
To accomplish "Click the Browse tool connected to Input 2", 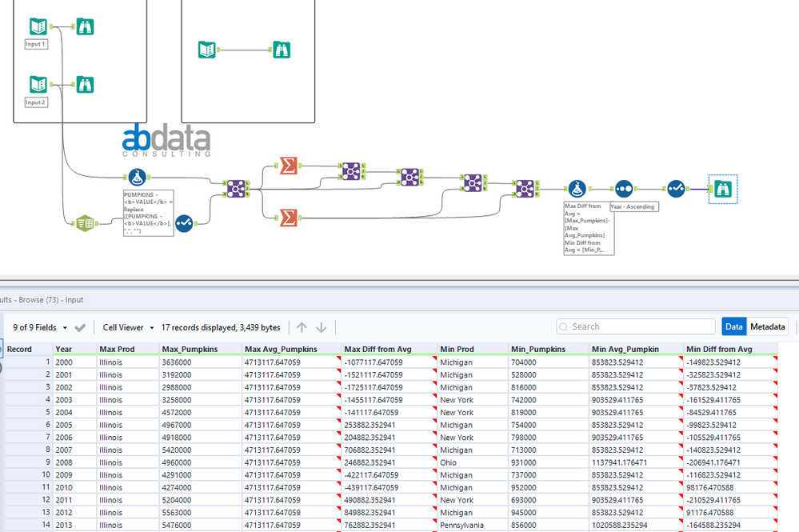I will (x=85, y=85).
